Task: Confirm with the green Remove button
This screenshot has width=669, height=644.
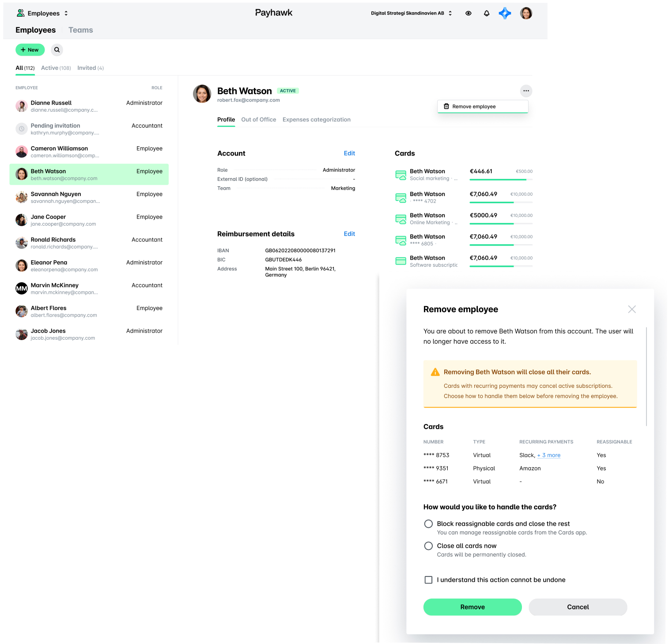Action: coord(472,607)
